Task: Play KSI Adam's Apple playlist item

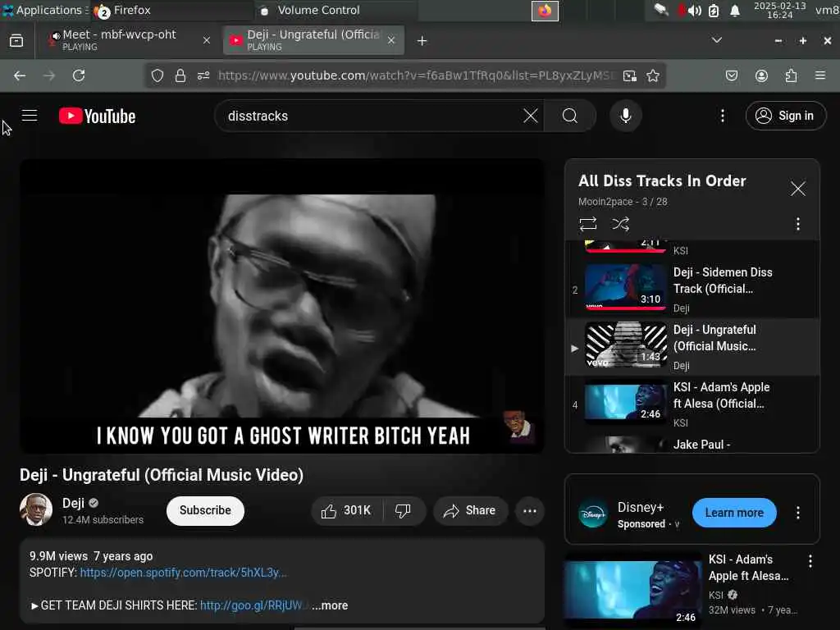Action: pyautogui.click(x=692, y=404)
